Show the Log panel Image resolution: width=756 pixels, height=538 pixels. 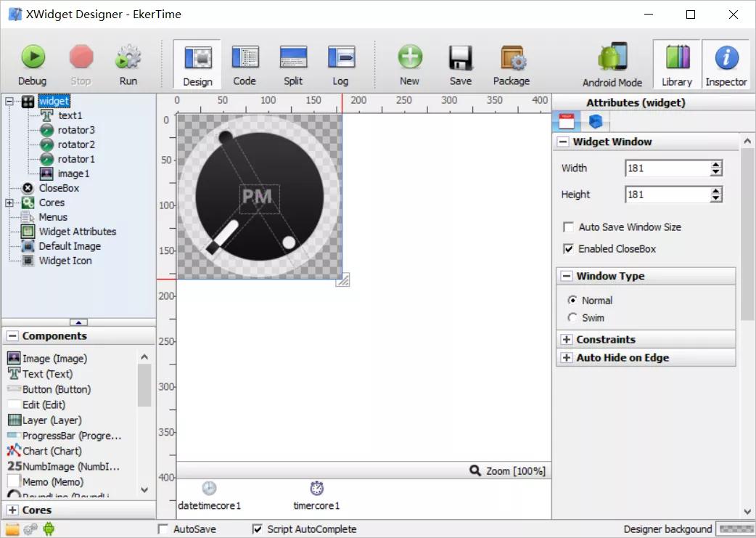pos(340,58)
